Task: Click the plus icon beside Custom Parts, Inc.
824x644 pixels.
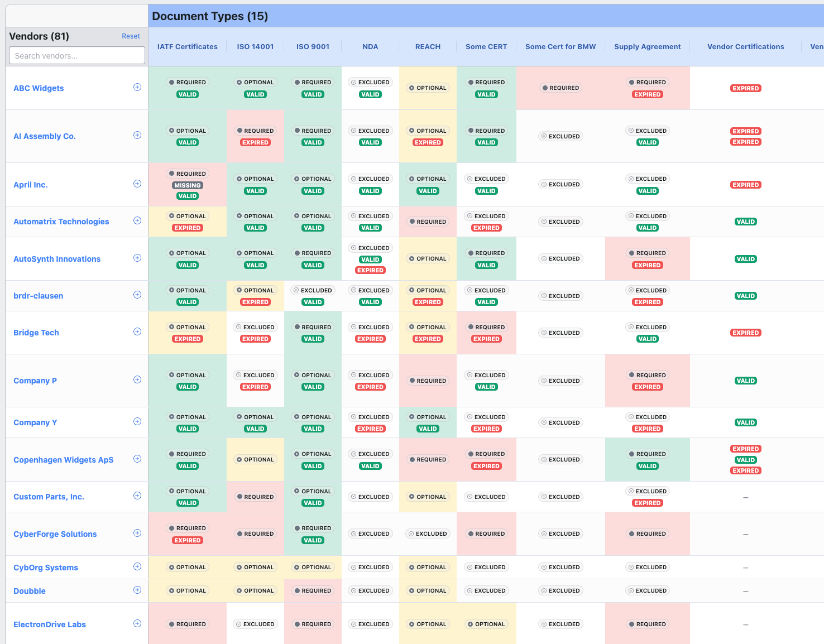Action: pyautogui.click(x=137, y=496)
